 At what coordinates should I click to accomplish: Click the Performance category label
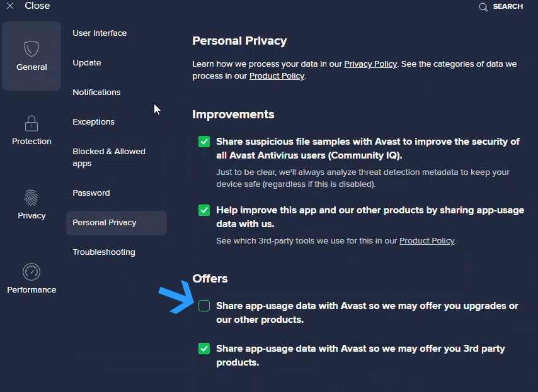pyautogui.click(x=31, y=290)
